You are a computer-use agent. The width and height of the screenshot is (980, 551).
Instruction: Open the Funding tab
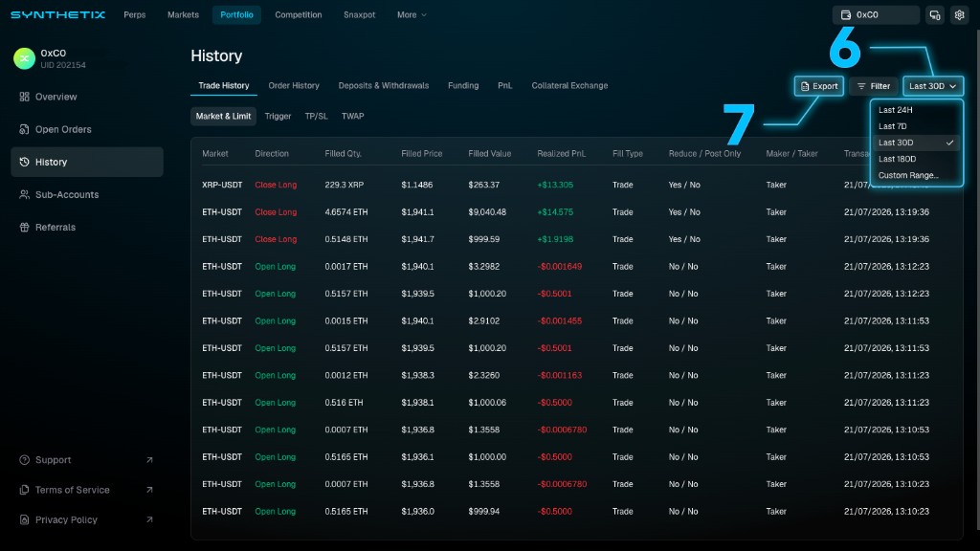(463, 85)
